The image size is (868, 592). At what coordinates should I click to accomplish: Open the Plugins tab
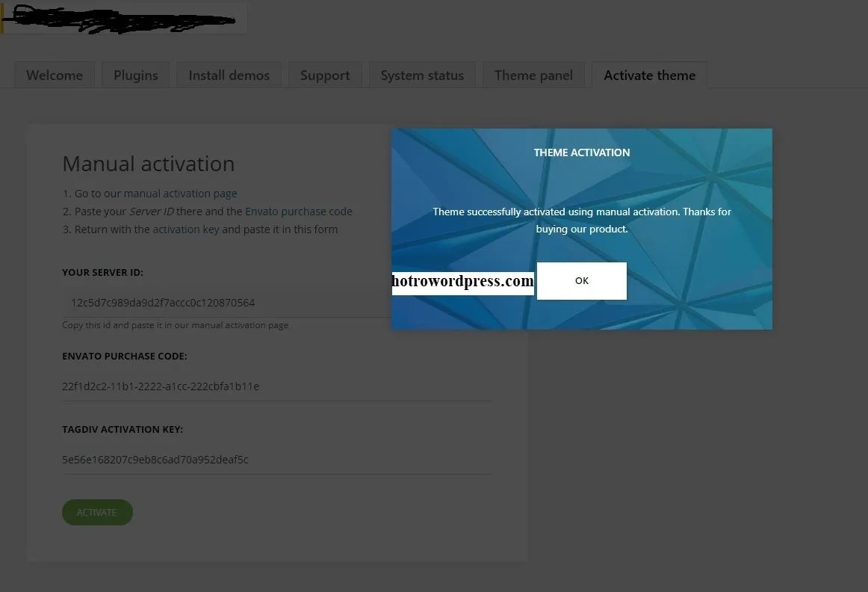pyautogui.click(x=135, y=75)
